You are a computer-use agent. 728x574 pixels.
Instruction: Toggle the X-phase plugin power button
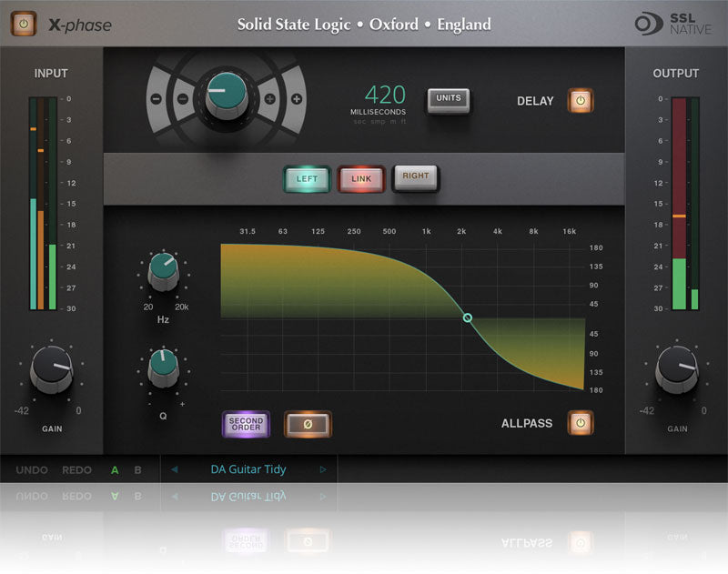point(24,24)
